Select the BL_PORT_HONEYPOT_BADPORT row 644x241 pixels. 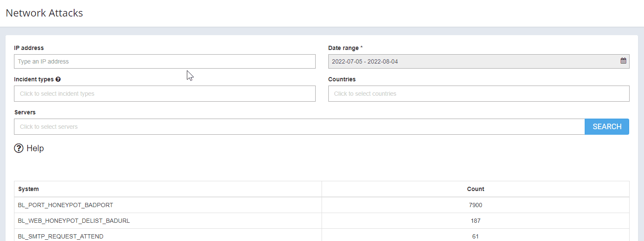66,205
